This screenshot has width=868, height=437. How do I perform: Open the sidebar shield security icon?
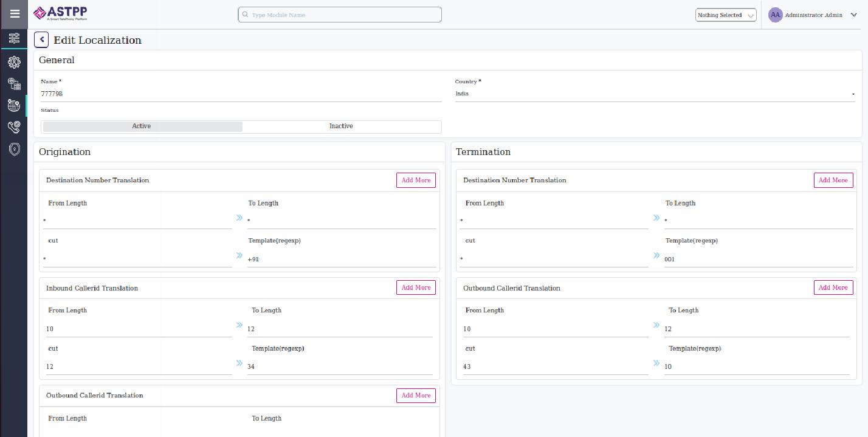tap(14, 149)
